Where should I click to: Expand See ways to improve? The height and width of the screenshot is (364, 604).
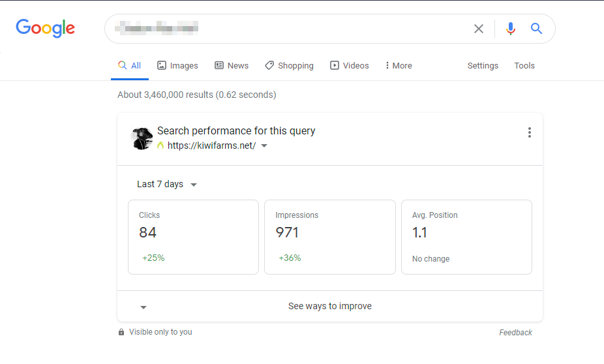(330, 306)
